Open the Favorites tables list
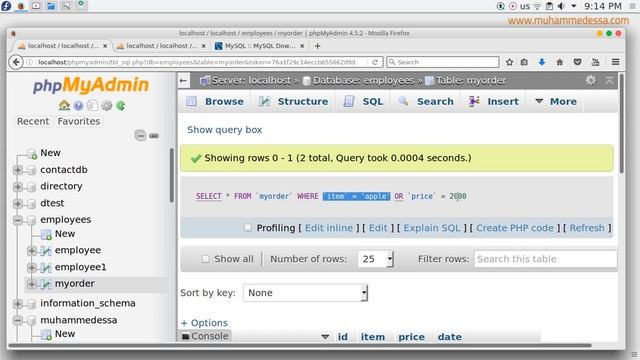640x360 pixels. [x=79, y=121]
